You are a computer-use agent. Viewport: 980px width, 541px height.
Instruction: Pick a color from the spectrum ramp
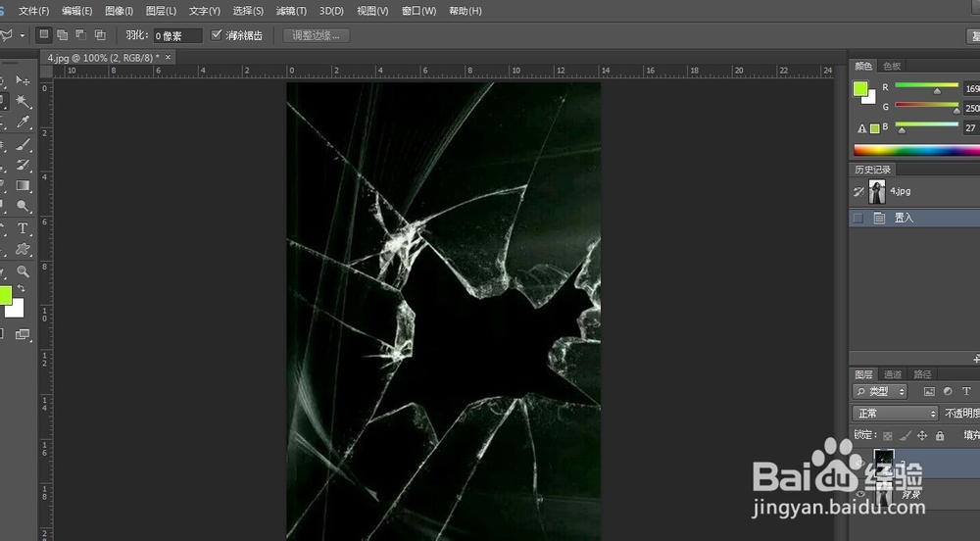(x=916, y=150)
